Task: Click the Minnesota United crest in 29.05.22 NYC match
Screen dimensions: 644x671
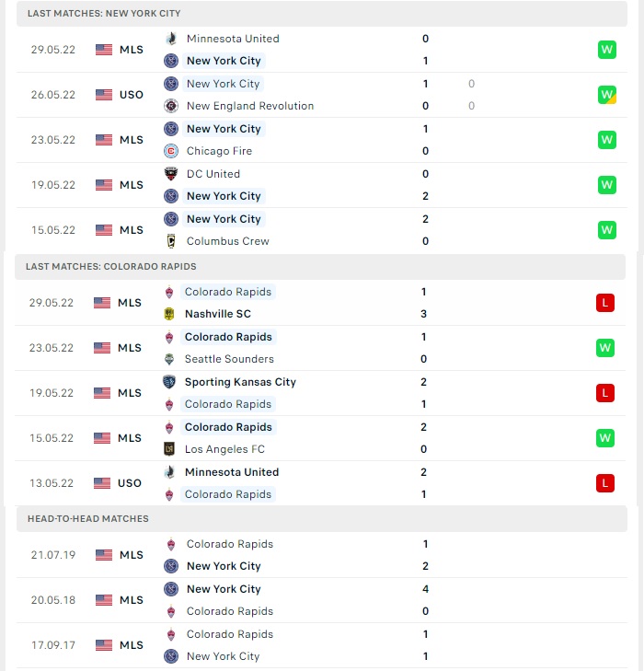Action: coord(171,39)
